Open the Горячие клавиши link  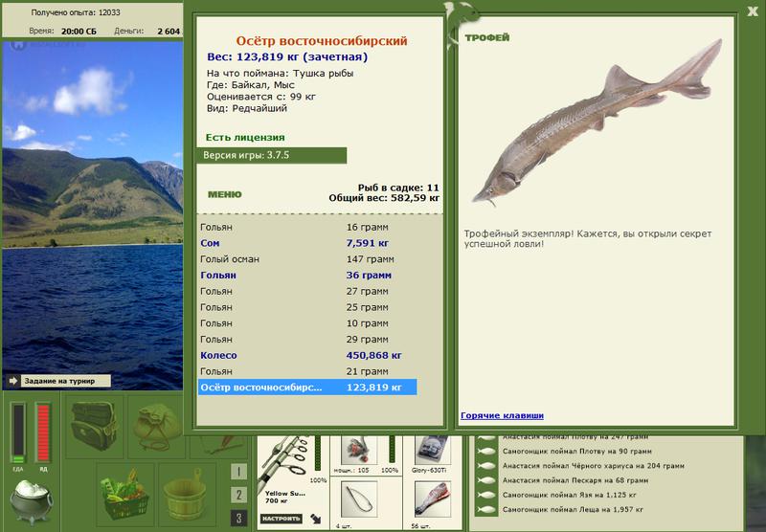click(x=502, y=415)
